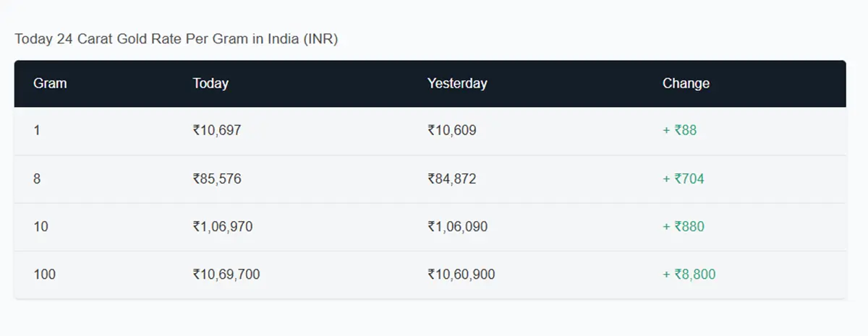This screenshot has height=336, width=868.
Task: Click today's 10 gram price ₹1,06,970
Action: click(223, 227)
